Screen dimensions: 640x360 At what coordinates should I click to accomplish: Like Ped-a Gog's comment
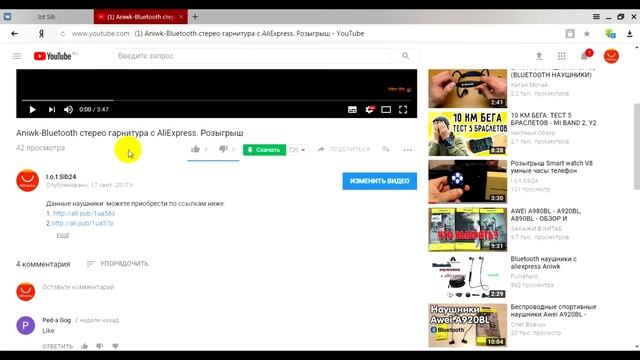84,346
